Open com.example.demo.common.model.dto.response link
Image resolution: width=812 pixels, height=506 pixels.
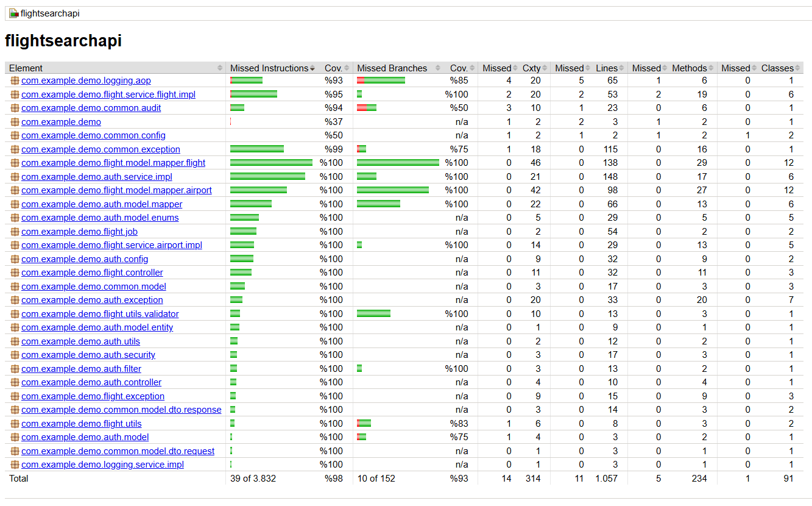pos(121,410)
